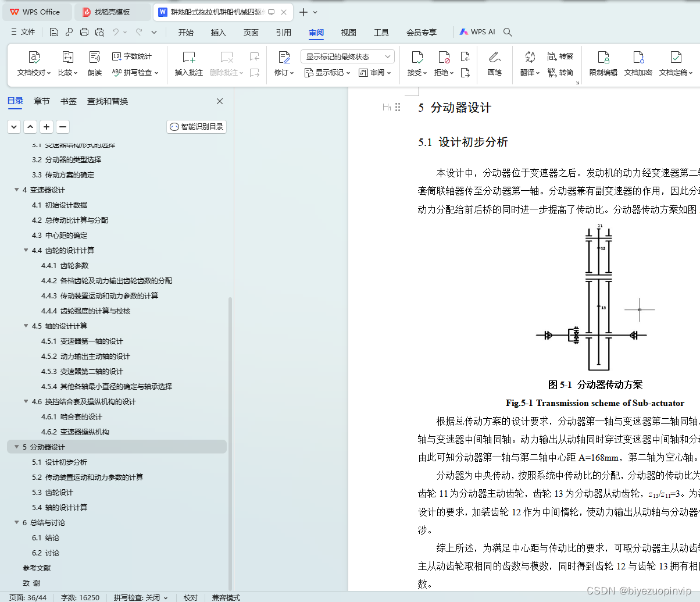Click the collapse-down chevron button in outline pane

14,127
